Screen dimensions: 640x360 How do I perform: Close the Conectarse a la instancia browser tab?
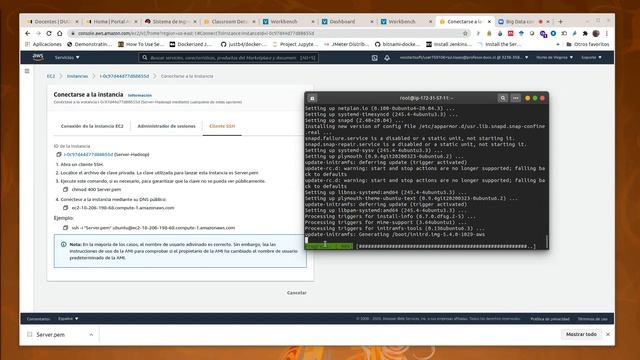tap(489, 22)
